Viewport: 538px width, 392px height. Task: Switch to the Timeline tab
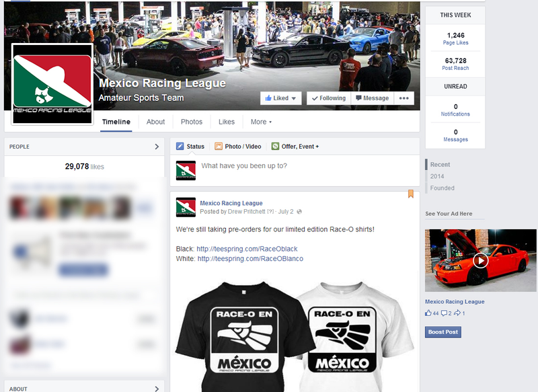(116, 122)
